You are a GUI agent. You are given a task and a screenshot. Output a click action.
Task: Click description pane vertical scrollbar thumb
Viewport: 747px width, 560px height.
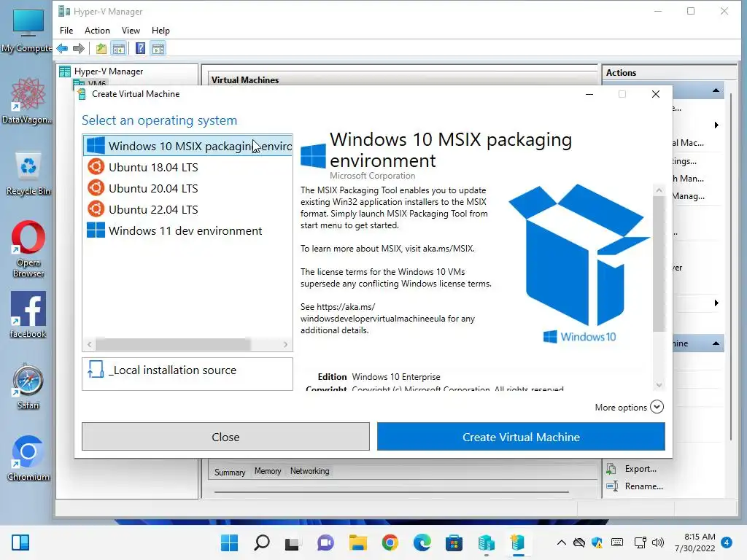659,263
